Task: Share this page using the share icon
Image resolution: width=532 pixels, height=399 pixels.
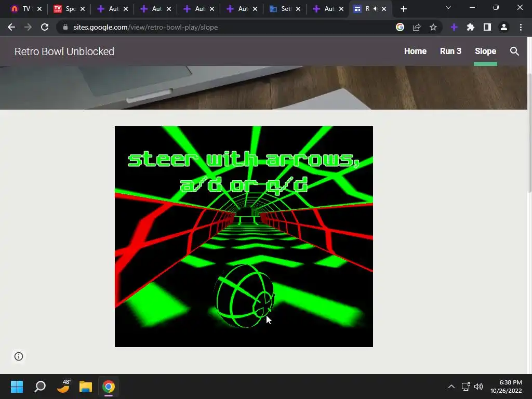Action: point(417,27)
